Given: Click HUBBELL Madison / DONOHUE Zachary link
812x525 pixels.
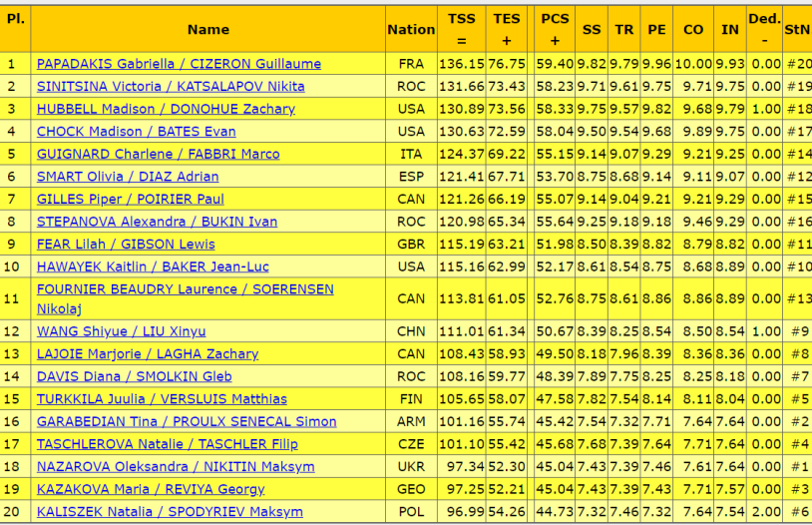Looking at the screenshot, I should click(x=166, y=109).
